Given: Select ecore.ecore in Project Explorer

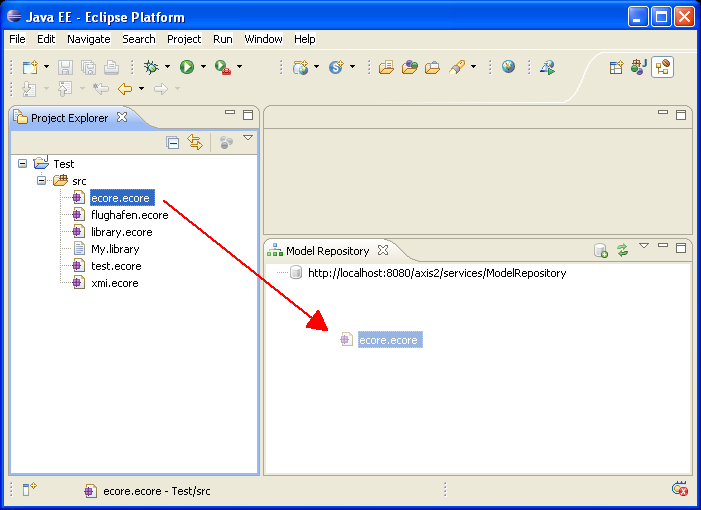Looking at the screenshot, I should click(121, 198).
